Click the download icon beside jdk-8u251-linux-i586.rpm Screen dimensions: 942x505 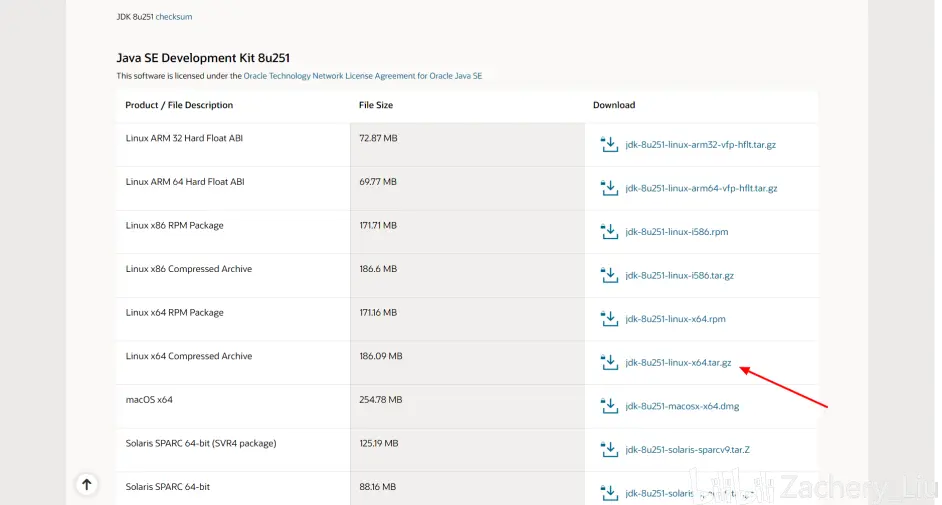pos(609,231)
